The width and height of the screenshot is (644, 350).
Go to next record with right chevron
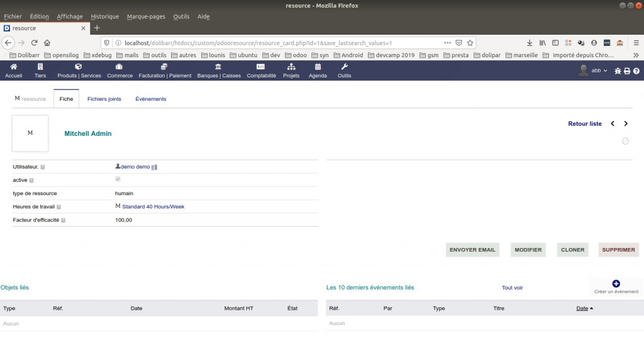click(x=626, y=123)
